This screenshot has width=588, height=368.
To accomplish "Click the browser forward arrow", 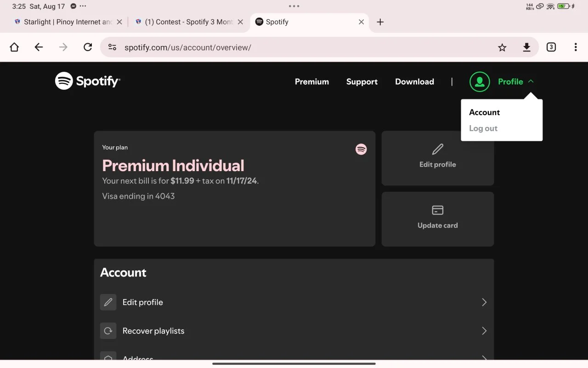I will 63,47.
